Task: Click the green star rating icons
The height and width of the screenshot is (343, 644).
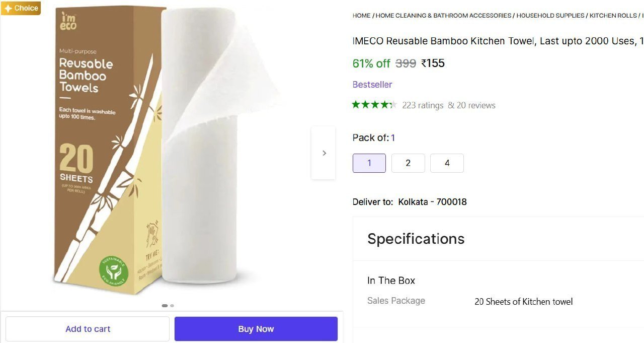Action: point(374,105)
